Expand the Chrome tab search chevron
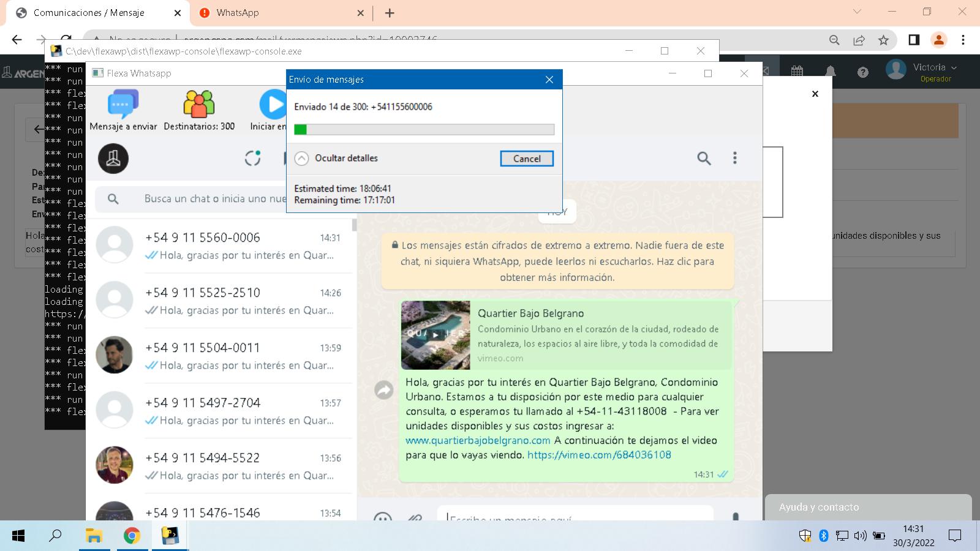The width and height of the screenshot is (980, 551). [857, 12]
